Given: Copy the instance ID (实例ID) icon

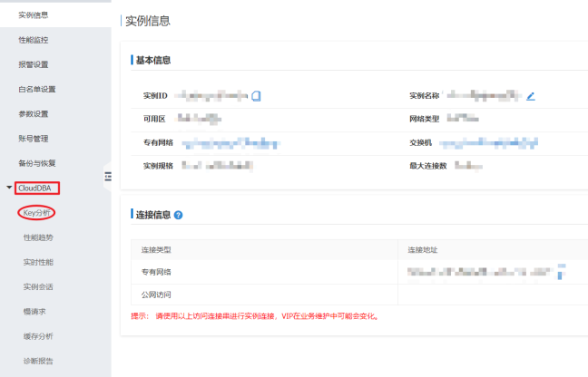Looking at the screenshot, I should pyautogui.click(x=257, y=95).
